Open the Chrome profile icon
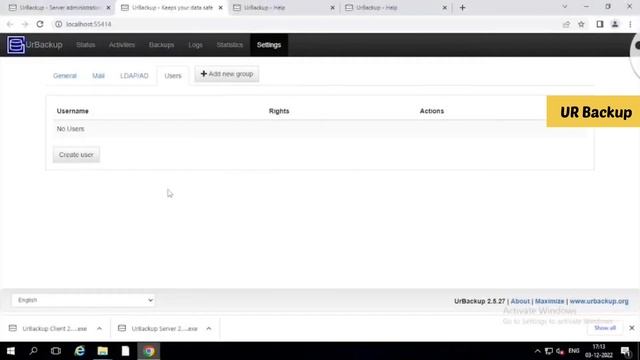 coord(615,24)
